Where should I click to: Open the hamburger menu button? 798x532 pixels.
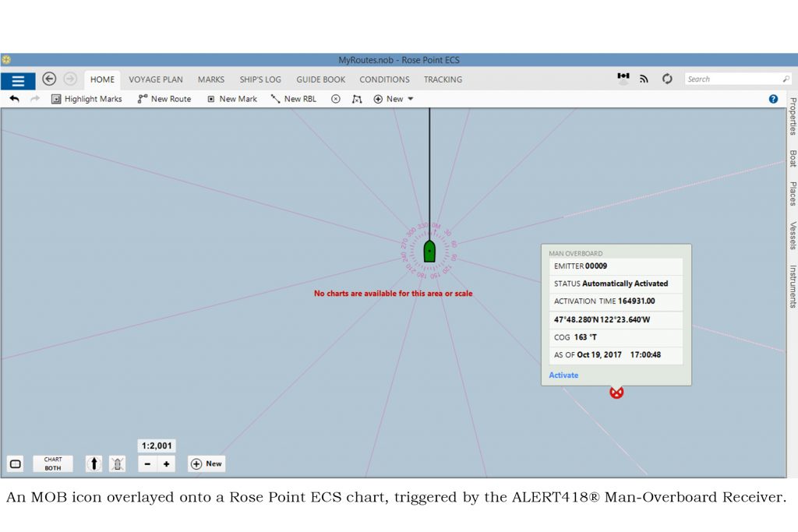tap(17, 79)
